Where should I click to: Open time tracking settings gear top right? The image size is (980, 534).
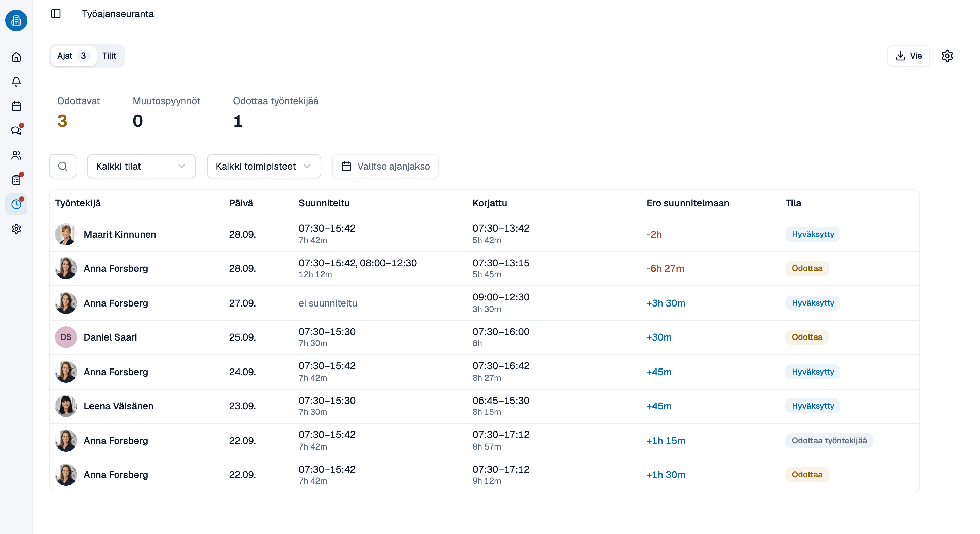(x=947, y=56)
